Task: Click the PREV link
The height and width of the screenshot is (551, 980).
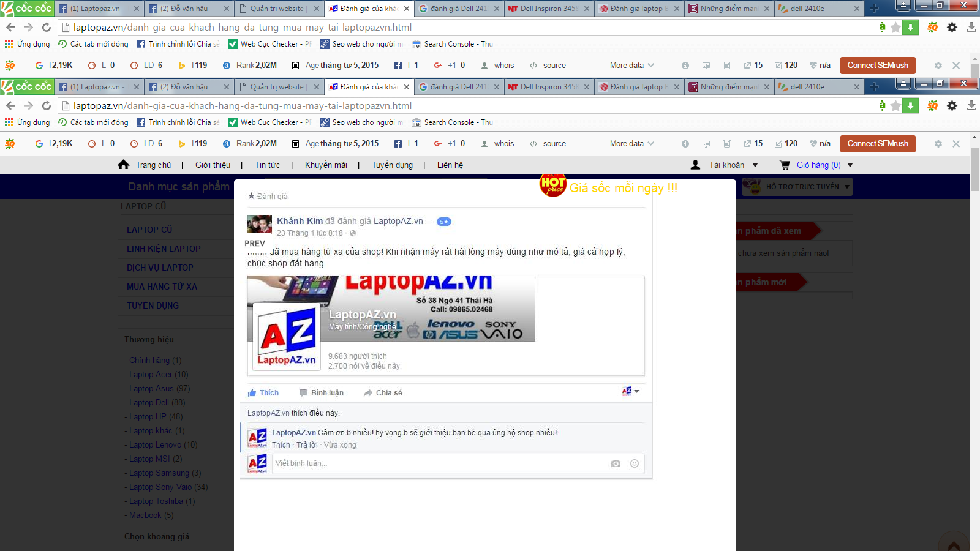Action: (x=255, y=243)
